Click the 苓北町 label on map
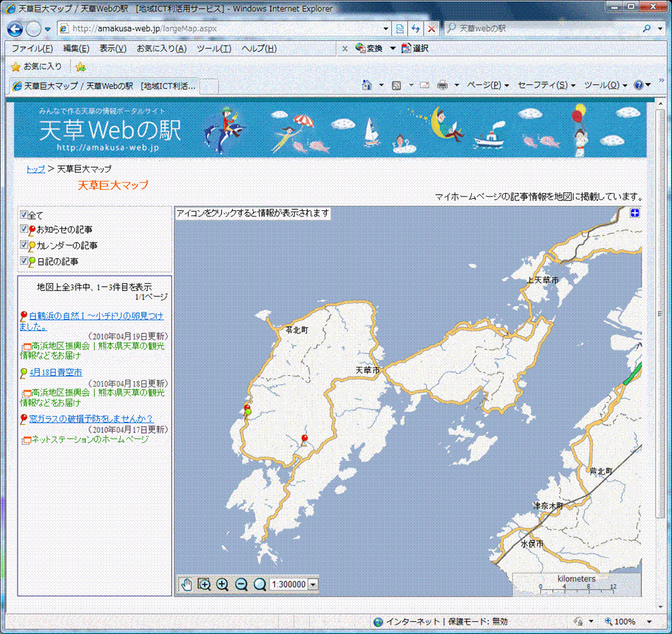The height and width of the screenshot is (634, 672). [297, 330]
